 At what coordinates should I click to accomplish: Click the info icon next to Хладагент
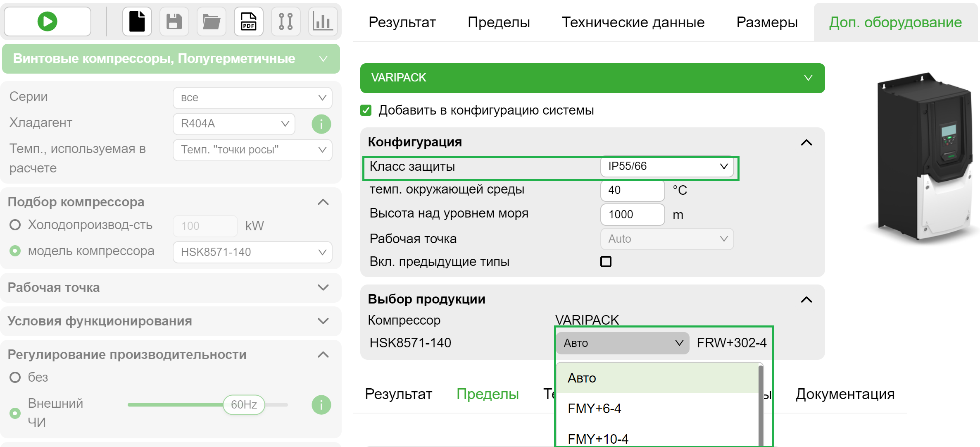(321, 124)
